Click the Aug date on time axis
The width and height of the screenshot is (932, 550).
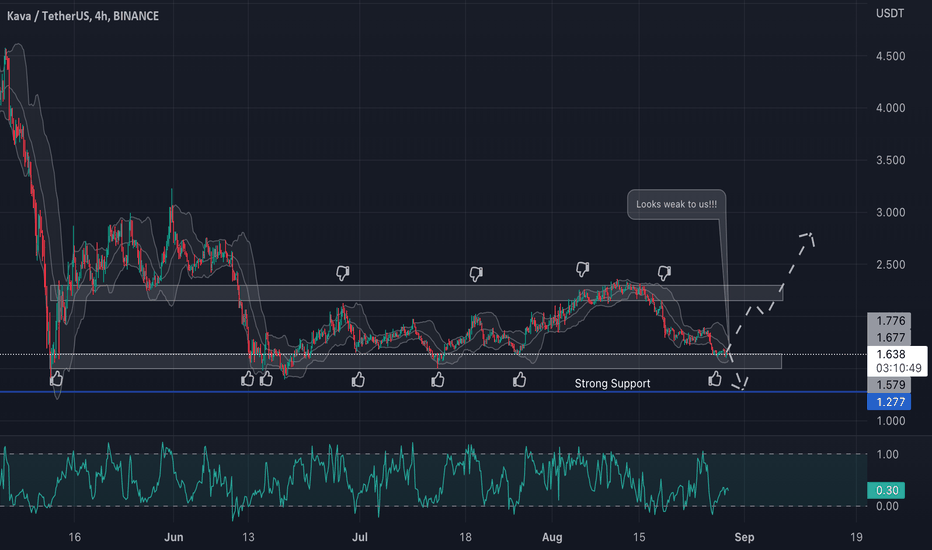(x=552, y=538)
